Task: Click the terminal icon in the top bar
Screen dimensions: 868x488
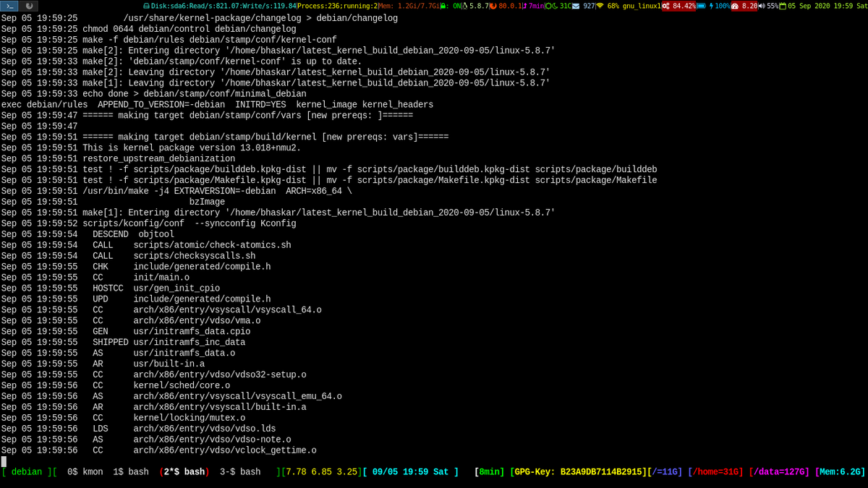Action: tap(9, 6)
